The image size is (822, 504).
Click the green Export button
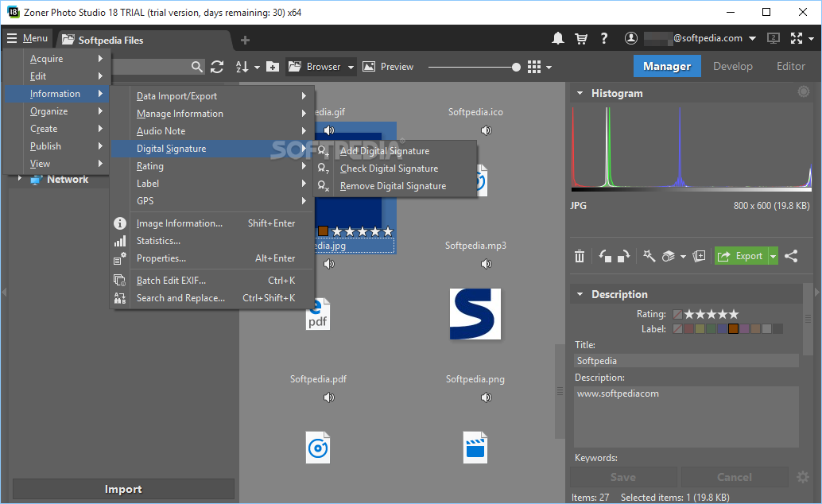click(741, 256)
